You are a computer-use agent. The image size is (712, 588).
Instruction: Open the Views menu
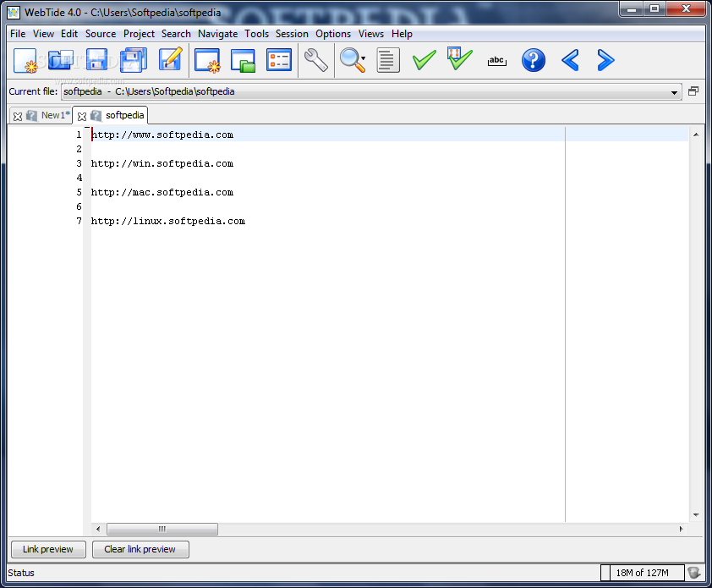(x=371, y=34)
